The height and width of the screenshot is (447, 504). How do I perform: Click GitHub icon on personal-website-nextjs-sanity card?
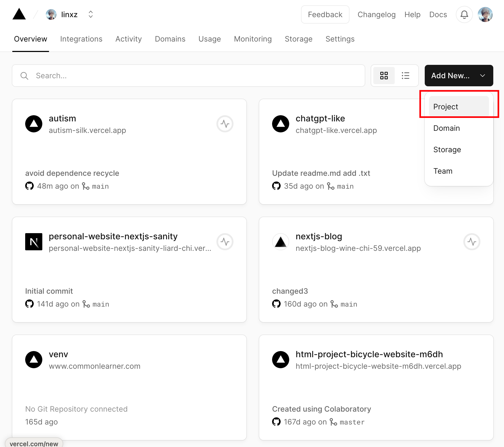pos(29,304)
